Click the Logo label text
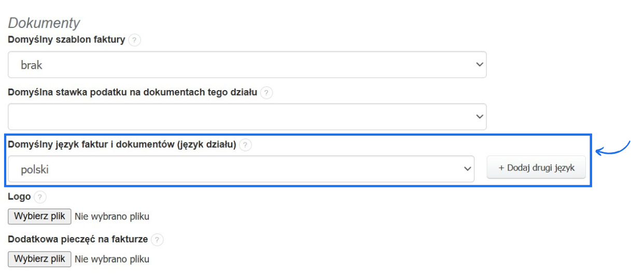The width and height of the screenshot is (644, 276). (19, 197)
